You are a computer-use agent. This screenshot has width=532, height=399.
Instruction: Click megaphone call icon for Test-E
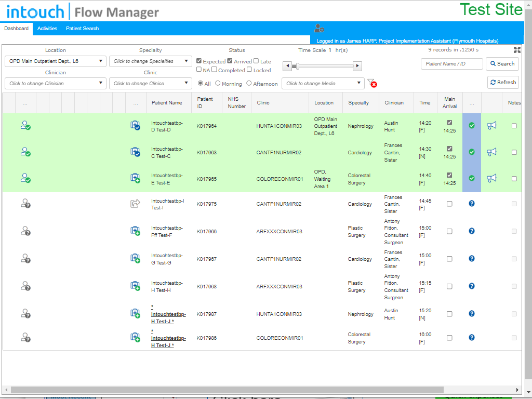pyautogui.click(x=491, y=178)
